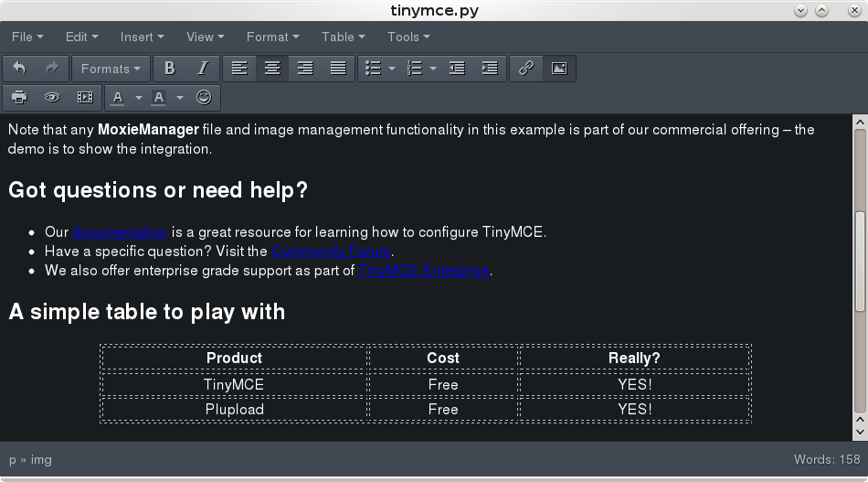Click the bottom scrollbar down arrow
The height and width of the screenshot is (482, 868).
(860, 432)
